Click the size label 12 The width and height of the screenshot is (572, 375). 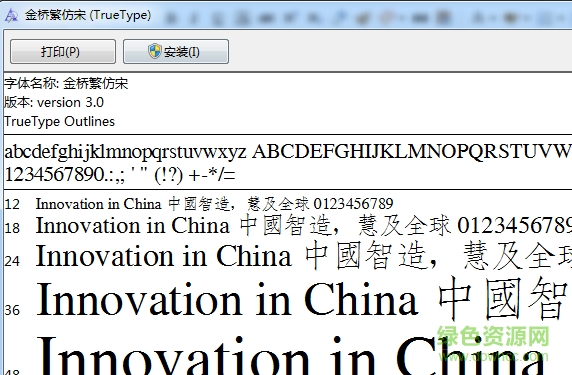tap(12, 204)
